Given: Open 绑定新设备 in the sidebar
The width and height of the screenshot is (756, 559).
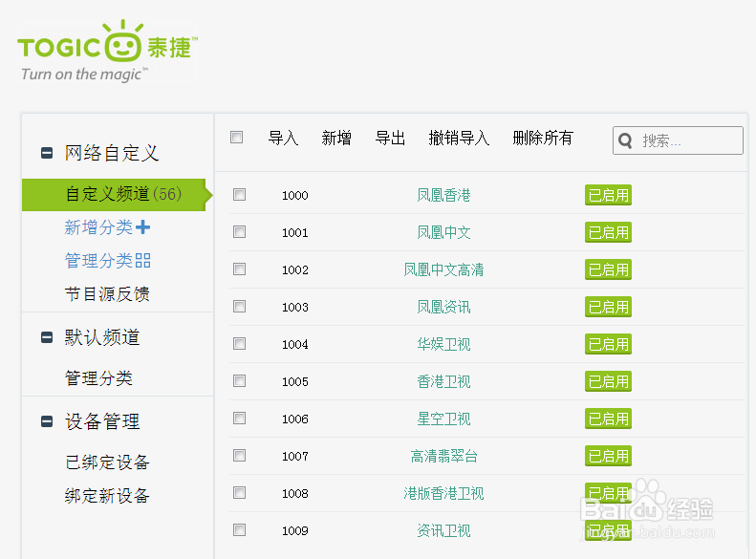Looking at the screenshot, I should tap(107, 496).
